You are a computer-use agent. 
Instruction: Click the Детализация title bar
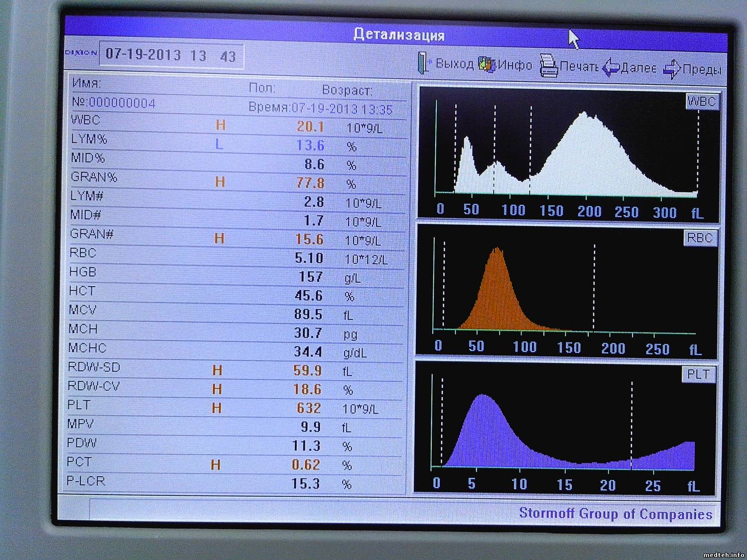pyautogui.click(x=398, y=35)
